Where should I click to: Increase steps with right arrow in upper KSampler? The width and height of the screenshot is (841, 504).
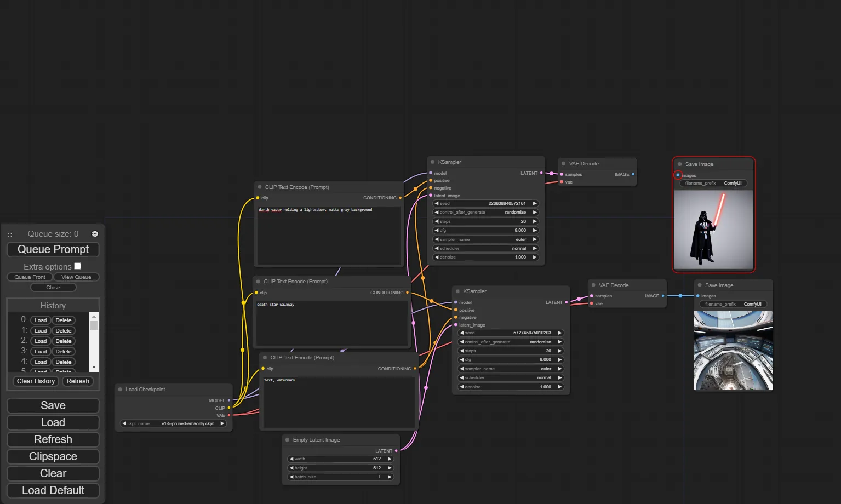pyautogui.click(x=535, y=221)
